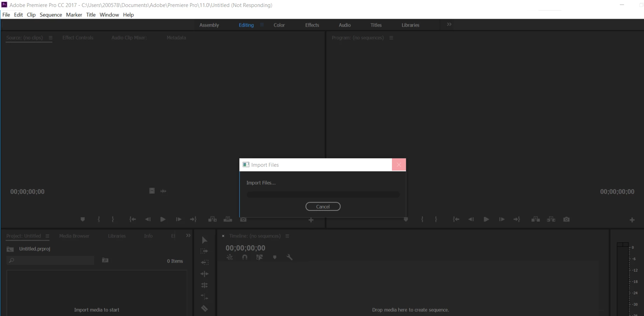Play sequence in the Program monitor
Viewport: 644px width, 316px height.
pos(486,219)
